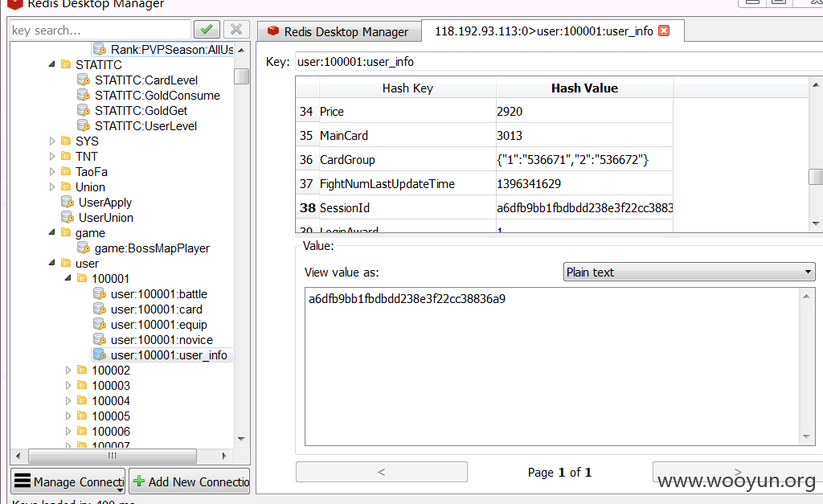Open user:100001:equip key

pyautogui.click(x=158, y=325)
